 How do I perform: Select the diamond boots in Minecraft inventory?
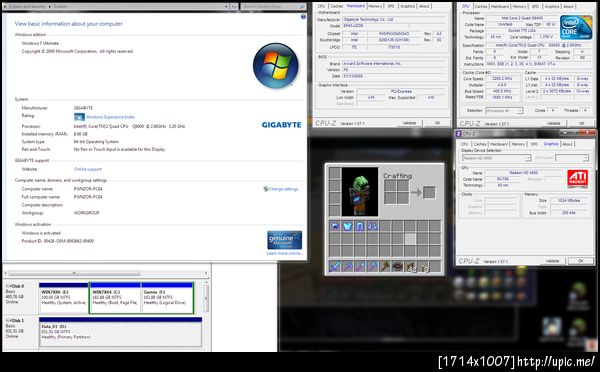[372, 226]
